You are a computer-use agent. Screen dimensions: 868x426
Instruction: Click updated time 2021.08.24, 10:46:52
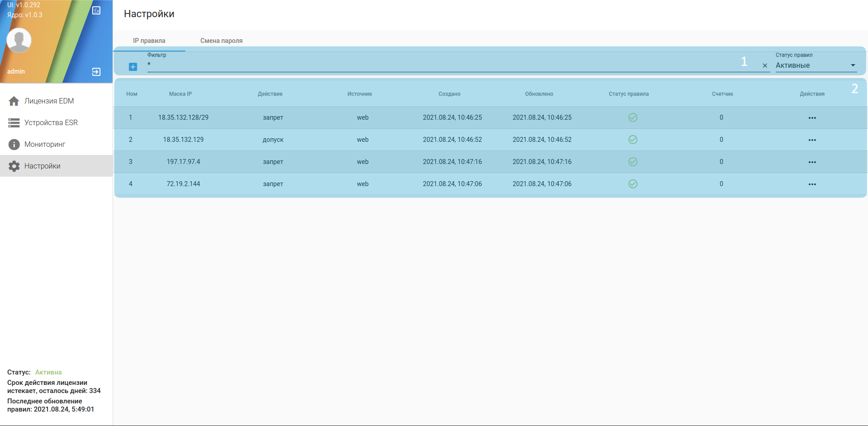tap(542, 140)
